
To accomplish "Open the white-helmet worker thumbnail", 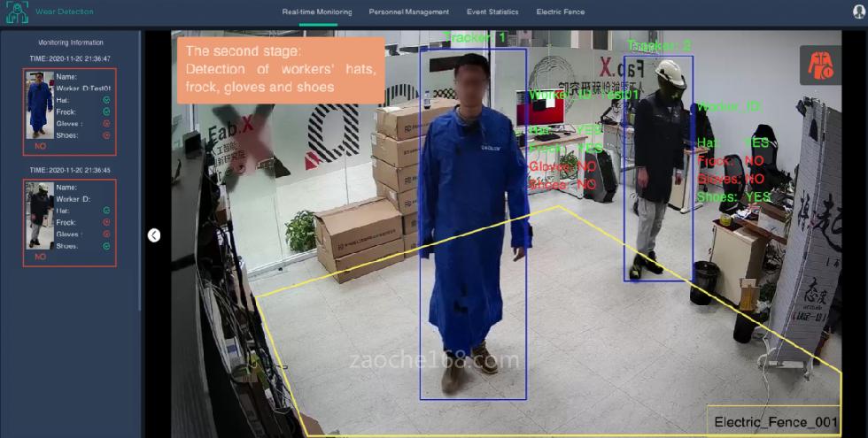I will click(x=39, y=215).
